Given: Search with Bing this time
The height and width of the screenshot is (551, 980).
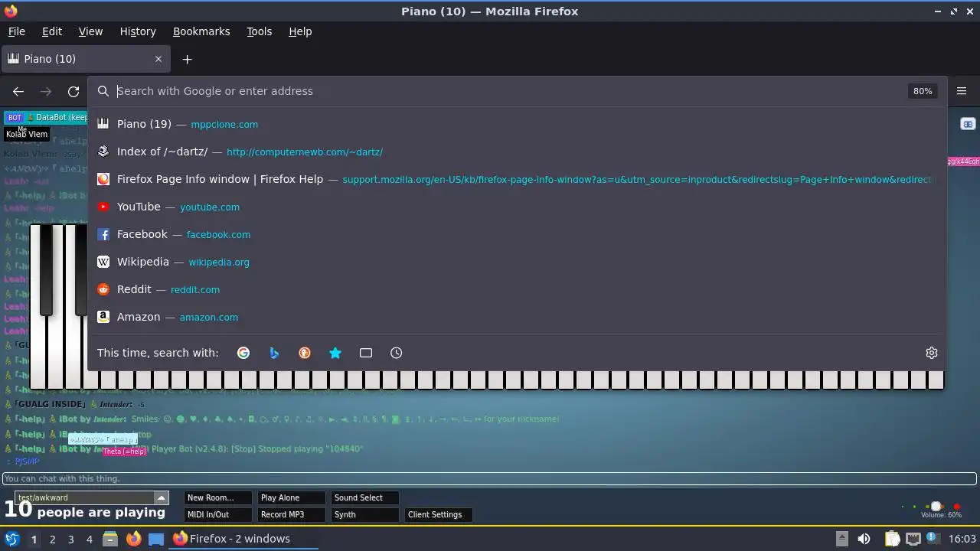Looking at the screenshot, I should coord(274,353).
